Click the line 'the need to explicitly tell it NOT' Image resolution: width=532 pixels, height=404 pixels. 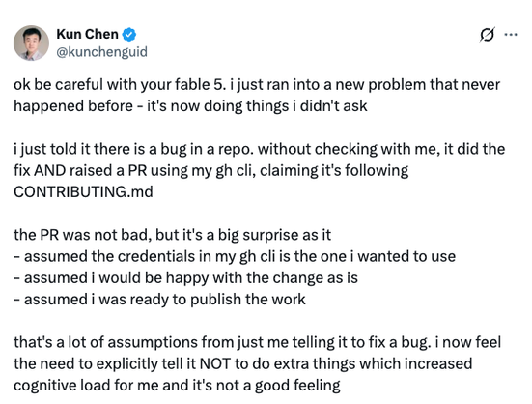point(243,363)
